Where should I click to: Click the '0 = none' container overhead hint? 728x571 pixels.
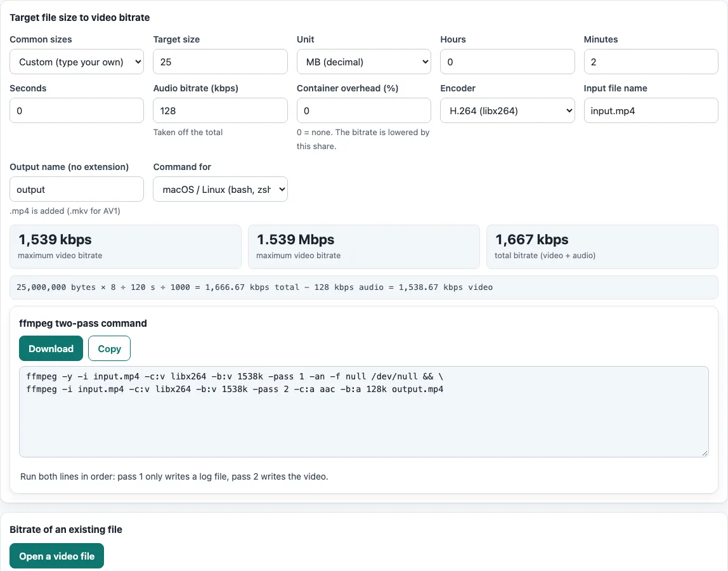click(x=363, y=140)
